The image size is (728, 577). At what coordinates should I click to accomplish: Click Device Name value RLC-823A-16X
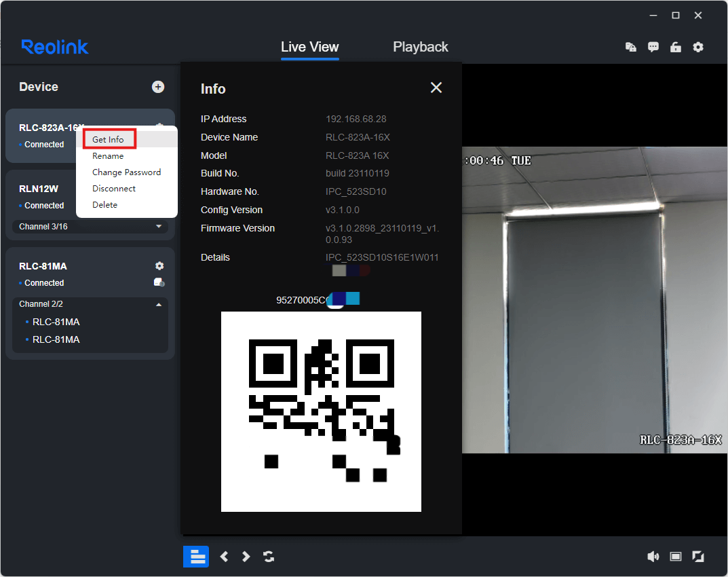point(358,138)
